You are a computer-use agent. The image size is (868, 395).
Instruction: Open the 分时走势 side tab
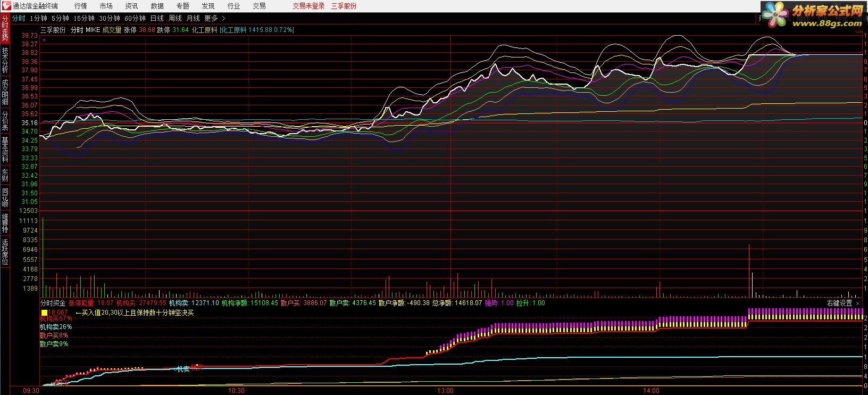(x=5, y=28)
